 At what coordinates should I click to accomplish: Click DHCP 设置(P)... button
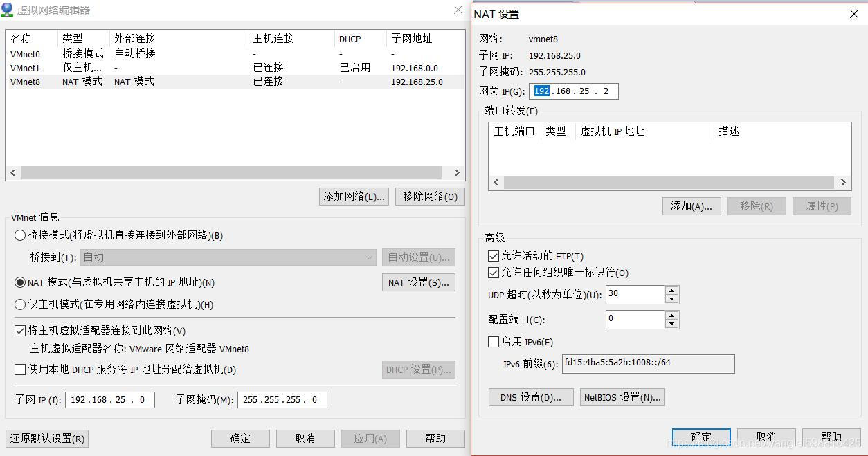pos(418,370)
